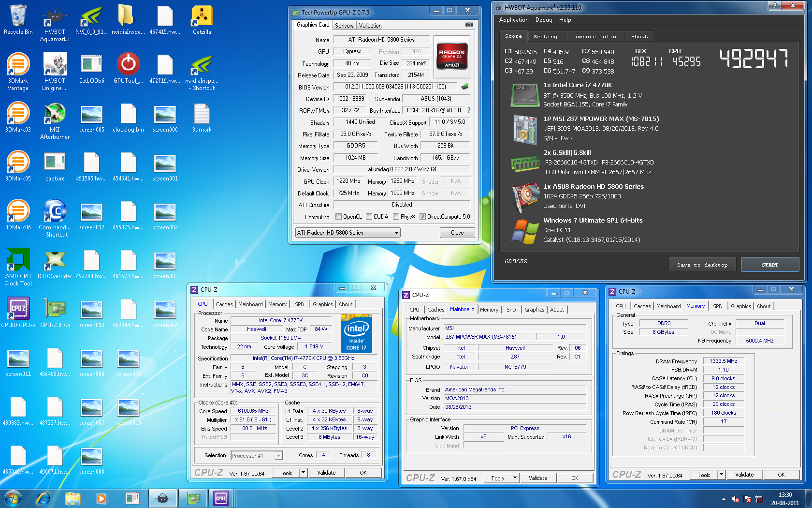Open Caches tab in CPU-Z CPU window
The width and height of the screenshot is (812, 508).
(x=224, y=304)
